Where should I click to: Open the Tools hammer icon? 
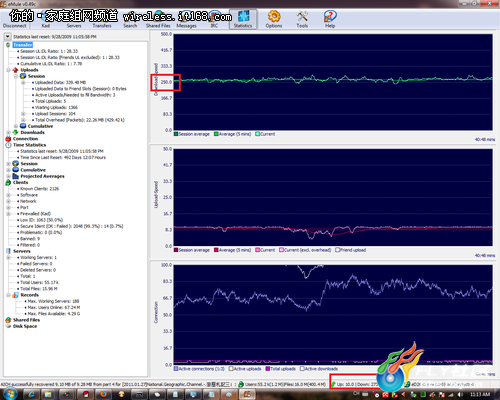point(302,16)
